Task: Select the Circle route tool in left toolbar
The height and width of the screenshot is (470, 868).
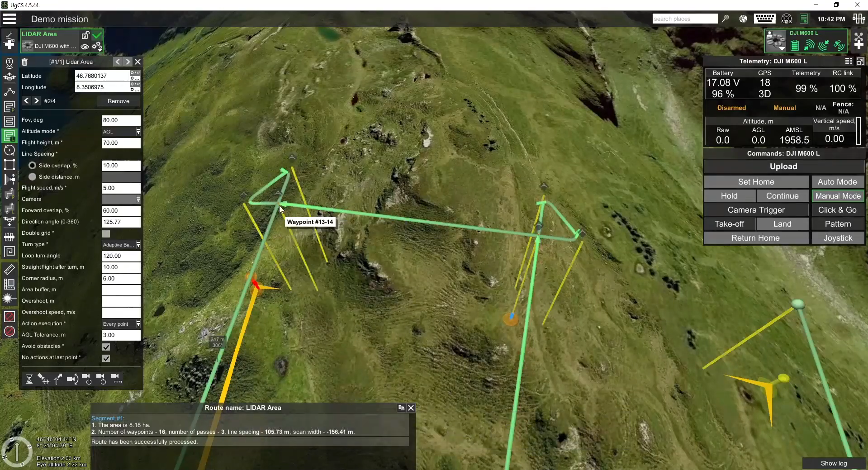Action: click(9, 150)
